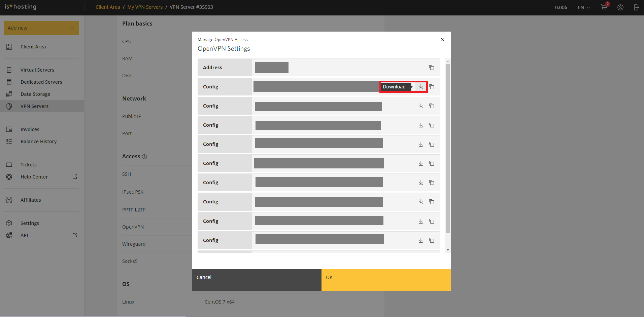The height and width of the screenshot is (317, 644).
Task: Click the 'Wireguard' access row label
Action: point(134,244)
